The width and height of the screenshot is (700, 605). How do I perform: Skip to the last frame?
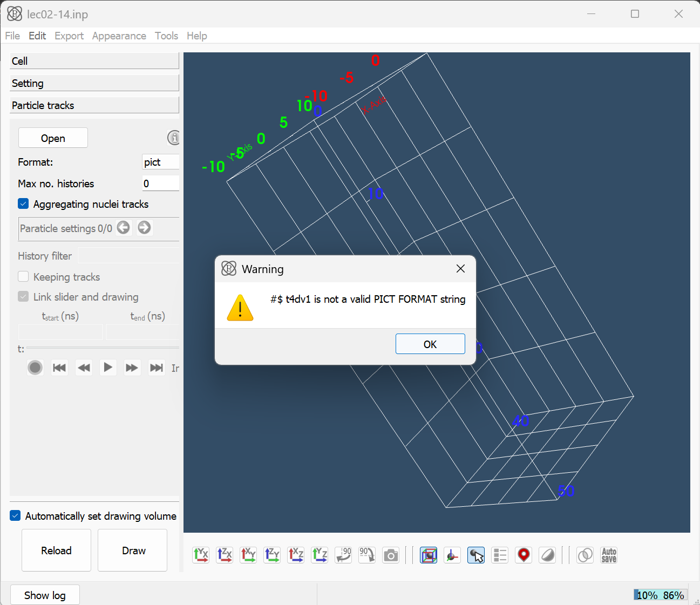point(156,368)
